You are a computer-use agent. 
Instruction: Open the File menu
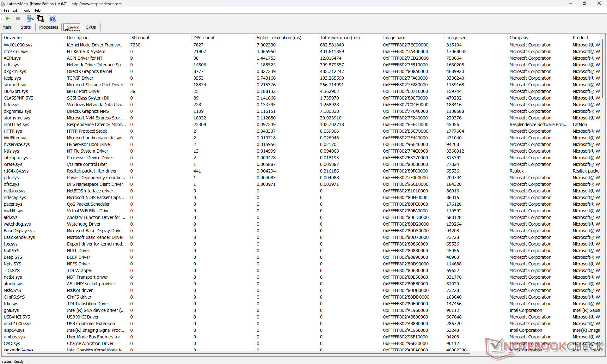tap(6, 10)
